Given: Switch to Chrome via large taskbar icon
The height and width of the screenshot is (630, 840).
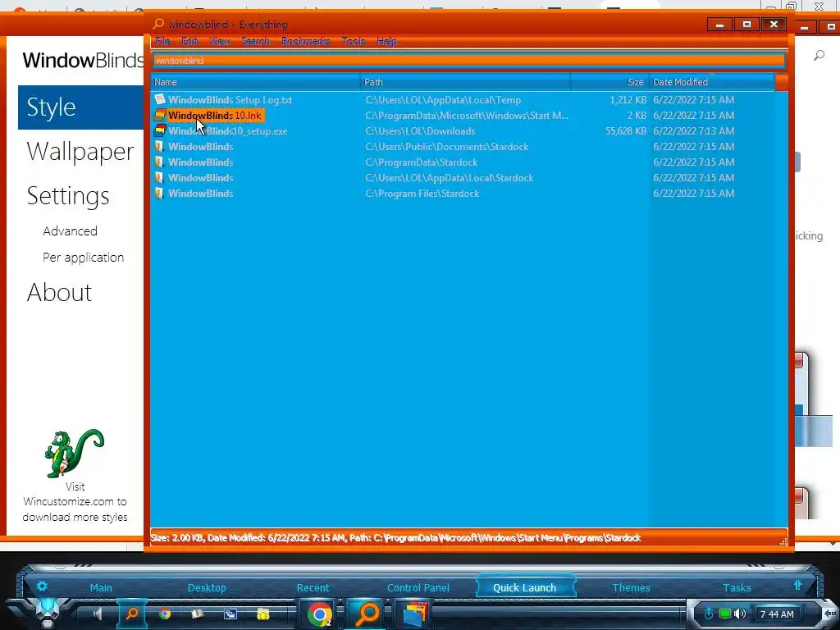Looking at the screenshot, I should [x=320, y=614].
